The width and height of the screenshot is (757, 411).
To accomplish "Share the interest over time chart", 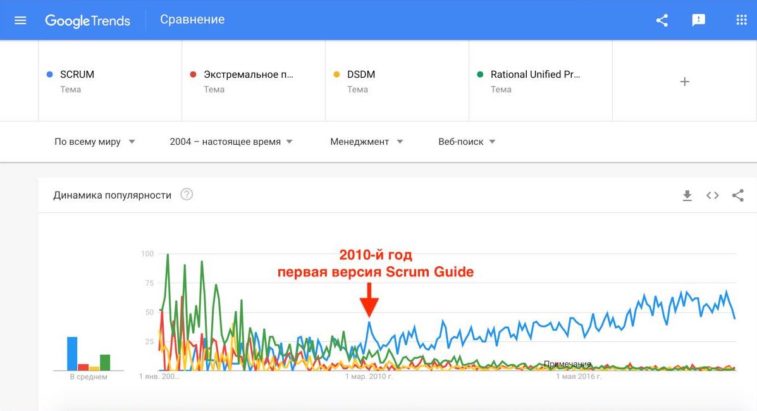I will (738, 195).
